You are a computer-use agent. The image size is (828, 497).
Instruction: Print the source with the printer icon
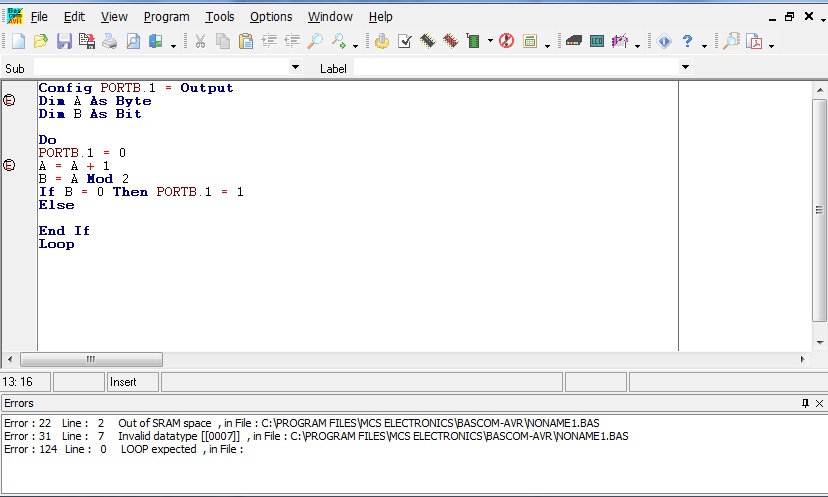point(109,41)
